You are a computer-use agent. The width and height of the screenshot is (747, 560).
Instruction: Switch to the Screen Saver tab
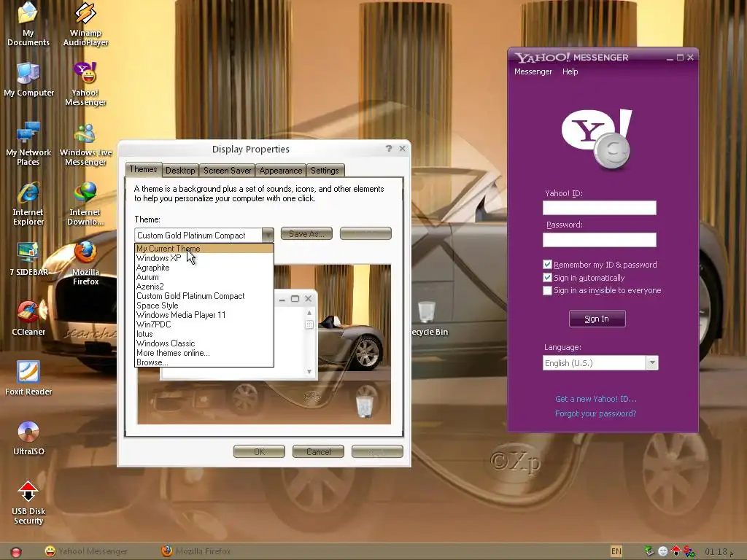click(x=228, y=171)
